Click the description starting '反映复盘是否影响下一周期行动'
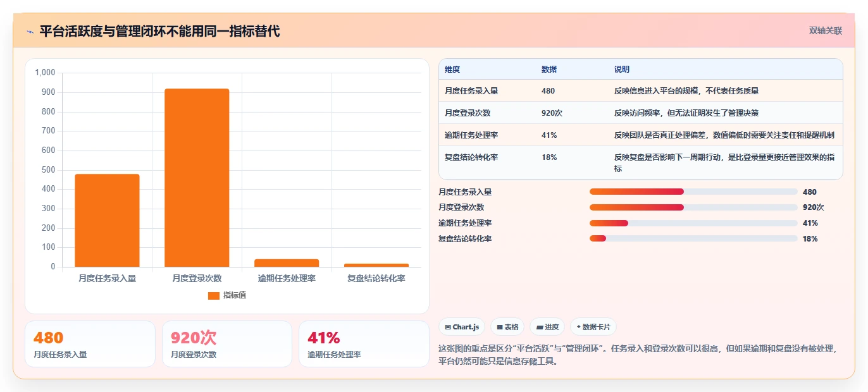This screenshot has width=868, height=392. pyautogui.click(x=724, y=163)
